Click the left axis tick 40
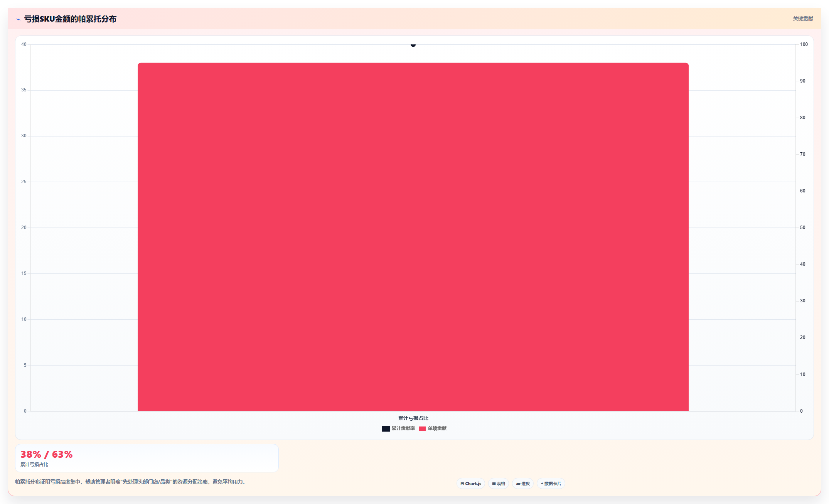 click(x=24, y=44)
